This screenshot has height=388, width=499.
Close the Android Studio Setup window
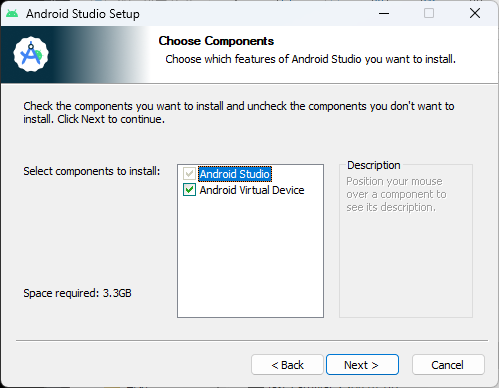pyautogui.click(x=475, y=13)
